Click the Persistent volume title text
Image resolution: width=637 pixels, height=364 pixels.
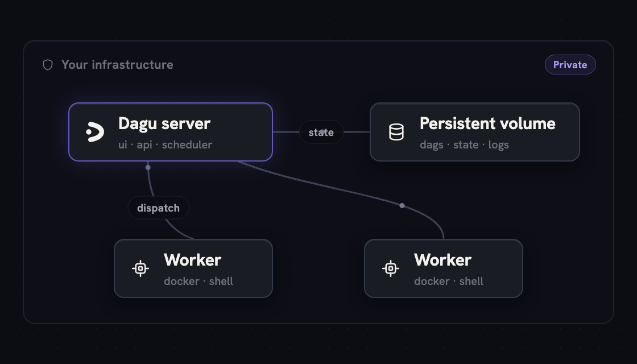point(487,123)
